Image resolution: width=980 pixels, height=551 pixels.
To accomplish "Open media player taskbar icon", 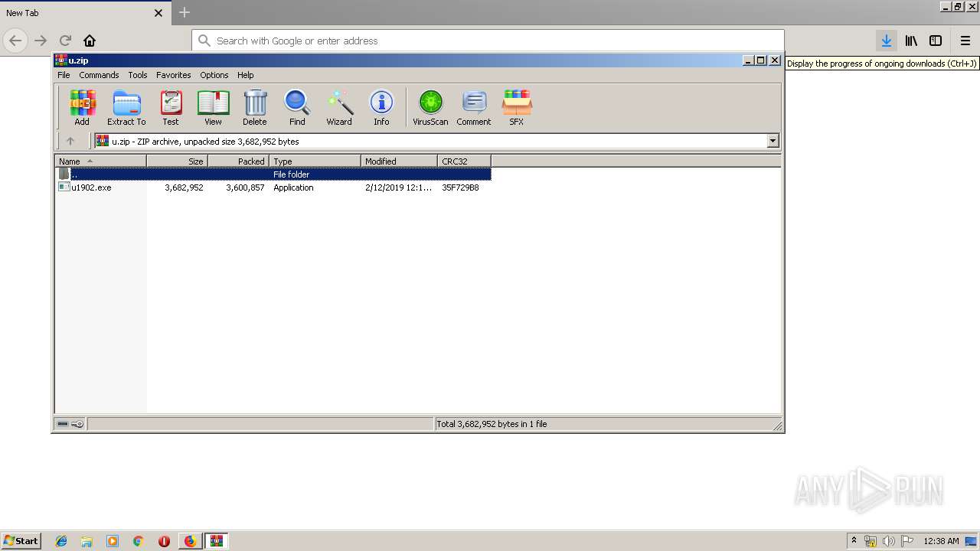I will 113,541.
